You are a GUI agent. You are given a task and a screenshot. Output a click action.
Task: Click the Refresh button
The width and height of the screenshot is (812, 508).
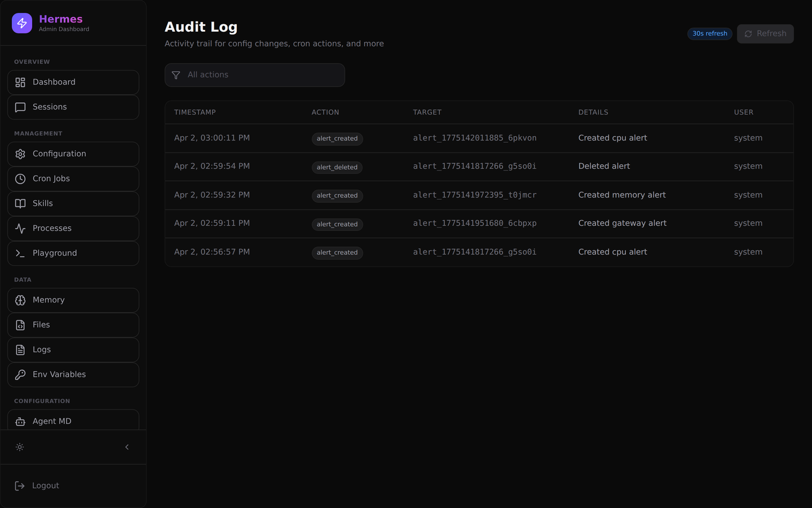click(765, 34)
